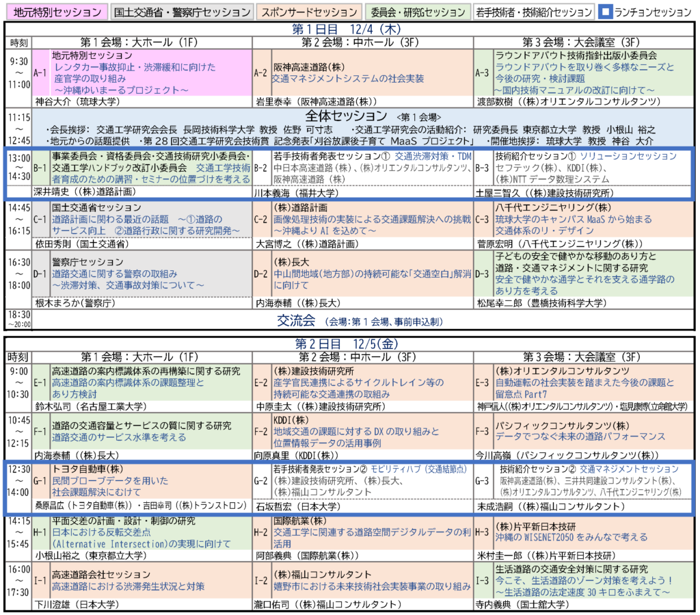Click 第3会場:大会議室 column header on day one
Viewport: 700px width, 615px height.
pyautogui.click(x=586, y=42)
